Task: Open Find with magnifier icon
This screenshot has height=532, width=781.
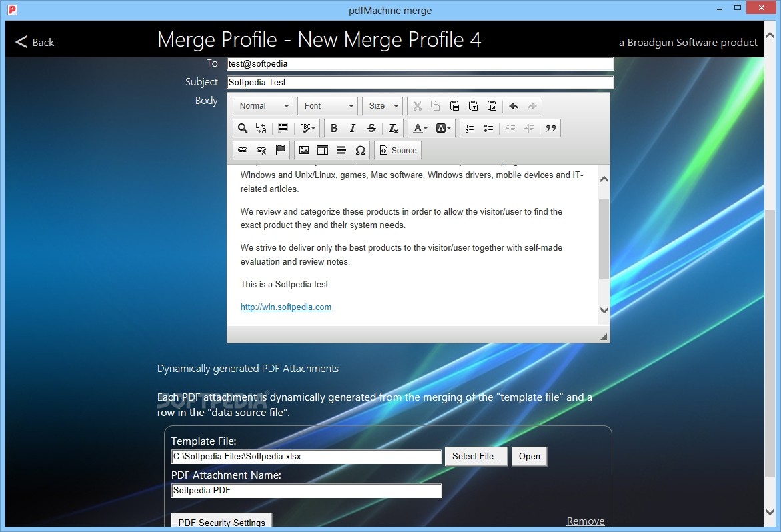Action: click(x=243, y=129)
